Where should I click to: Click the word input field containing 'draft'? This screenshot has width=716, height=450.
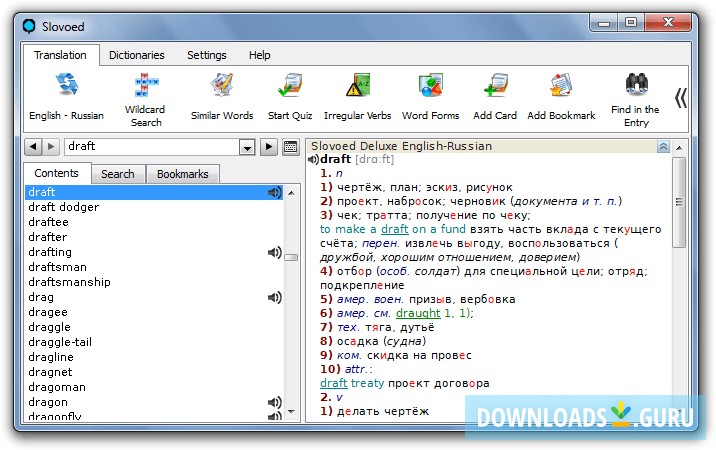point(152,147)
